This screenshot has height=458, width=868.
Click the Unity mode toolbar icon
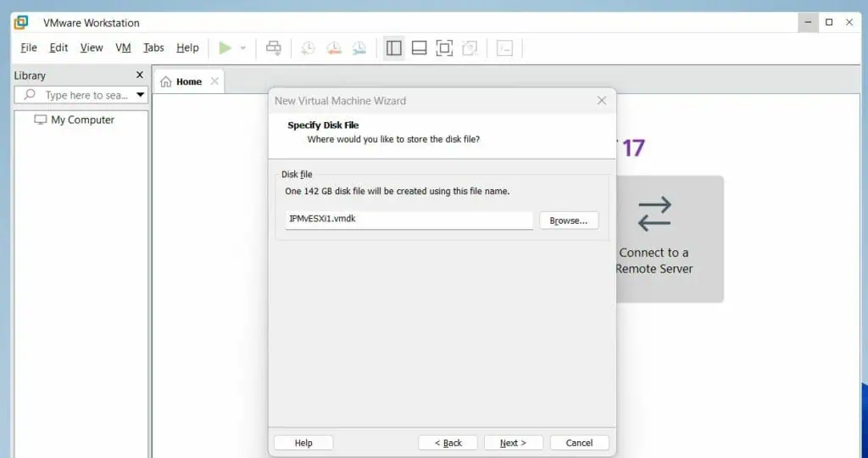[x=470, y=48]
